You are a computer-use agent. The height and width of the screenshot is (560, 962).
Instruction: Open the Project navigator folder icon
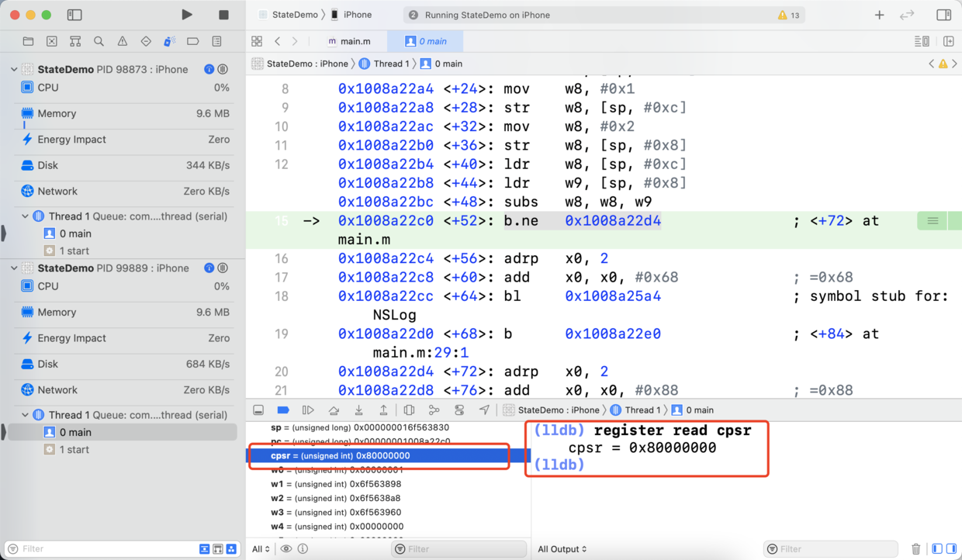tap(28, 41)
